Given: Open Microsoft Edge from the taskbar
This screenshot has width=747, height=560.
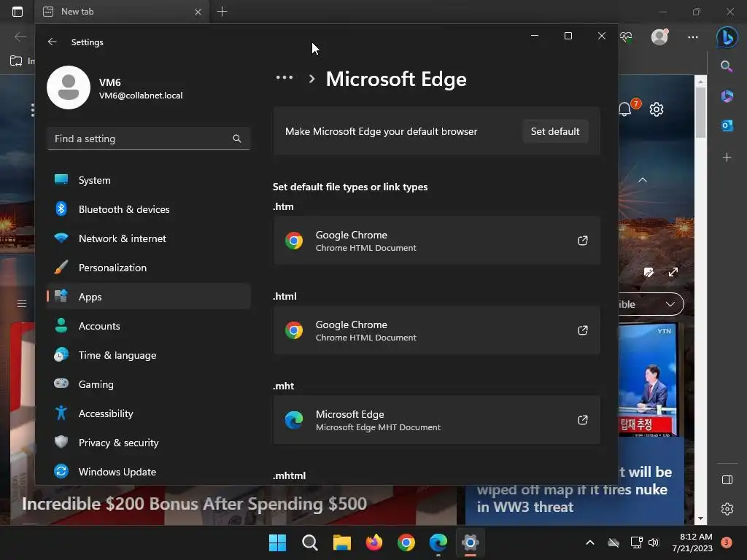Looking at the screenshot, I should [x=438, y=542].
